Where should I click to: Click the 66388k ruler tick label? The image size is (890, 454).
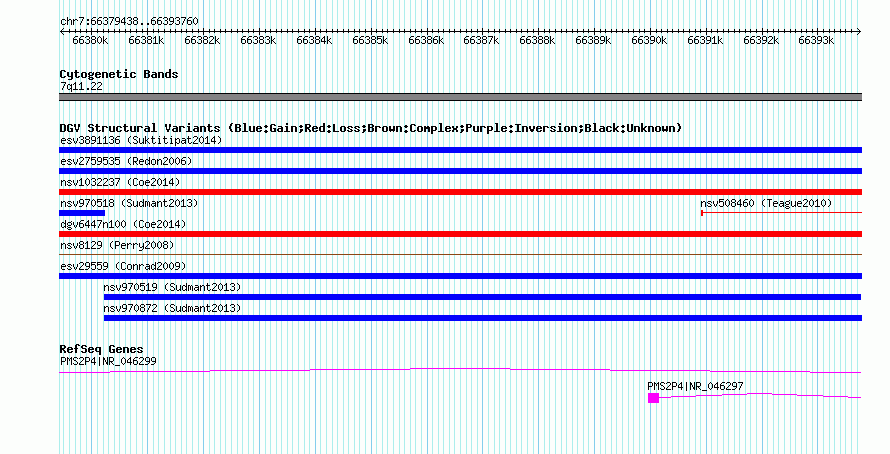538,40
